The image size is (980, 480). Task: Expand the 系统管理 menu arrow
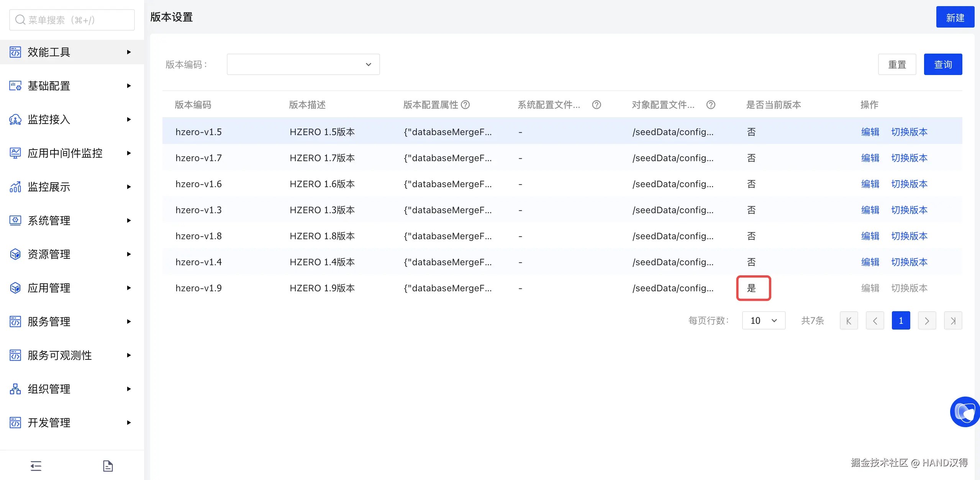click(x=129, y=220)
